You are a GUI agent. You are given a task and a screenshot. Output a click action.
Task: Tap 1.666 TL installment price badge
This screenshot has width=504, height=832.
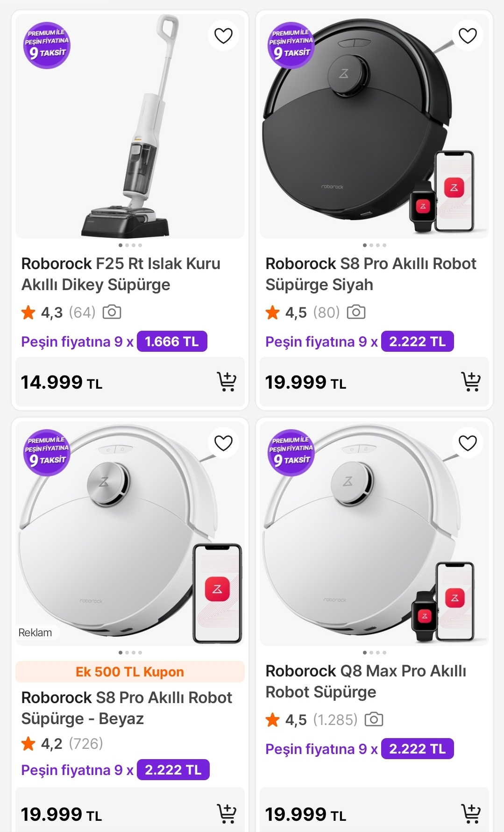(x=172, y=341)
